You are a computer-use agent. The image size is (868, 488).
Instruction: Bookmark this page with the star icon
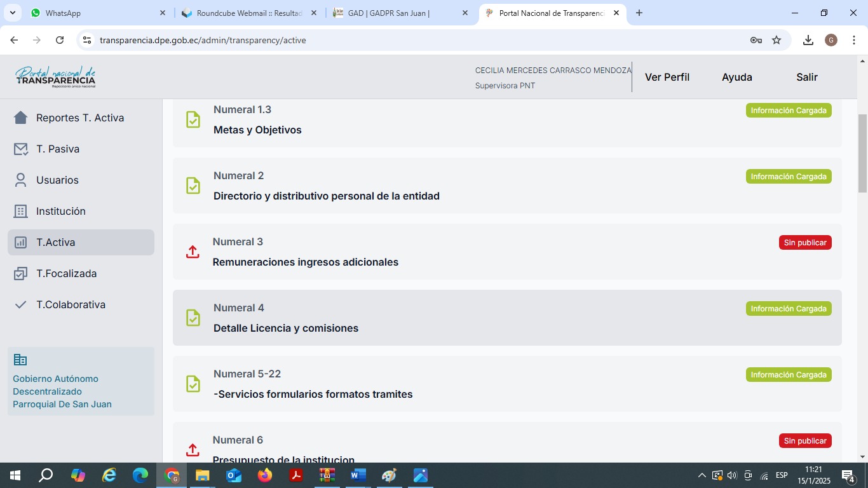click(x=776, y=40)
